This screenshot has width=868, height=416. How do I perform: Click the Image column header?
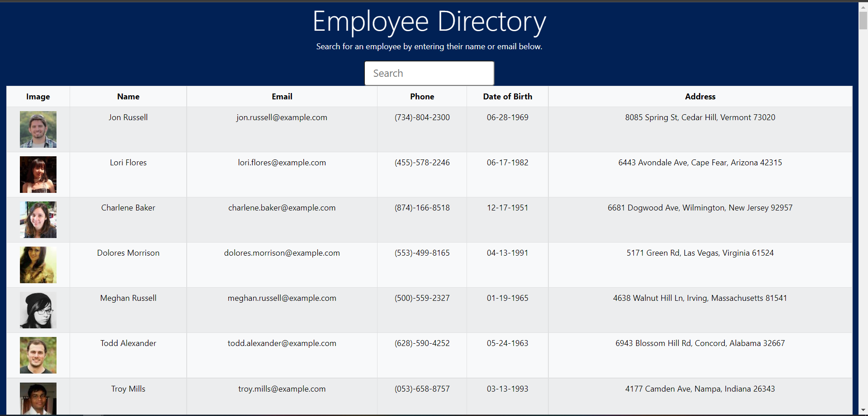(38, 97)
